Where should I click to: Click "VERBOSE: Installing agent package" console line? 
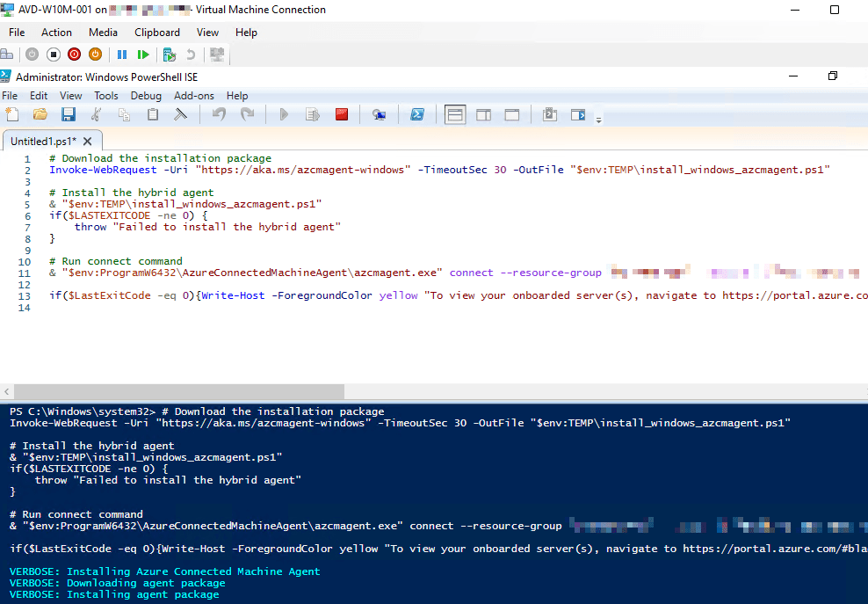coord(114,594)
